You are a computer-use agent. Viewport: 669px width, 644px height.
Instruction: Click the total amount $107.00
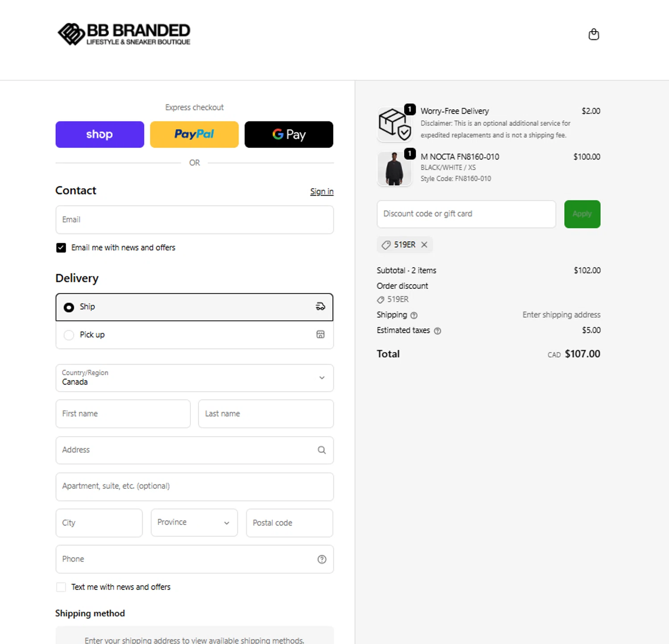[582, 354]
